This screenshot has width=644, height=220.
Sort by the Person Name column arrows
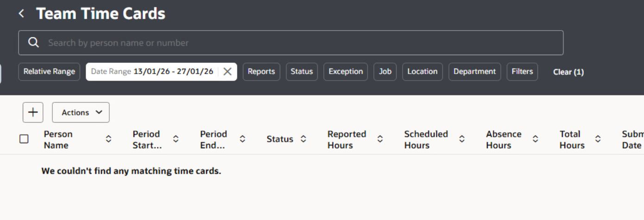point(108,139)
